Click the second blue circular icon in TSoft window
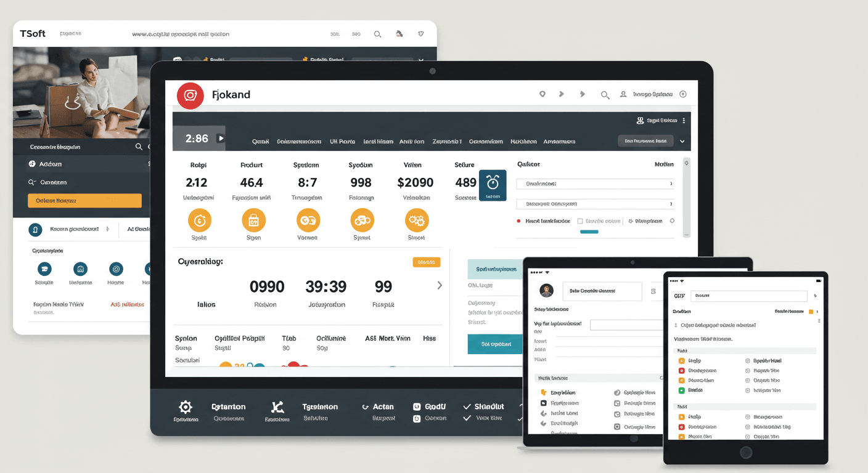This screenshot has width=868, height=473. coord(80,269)
